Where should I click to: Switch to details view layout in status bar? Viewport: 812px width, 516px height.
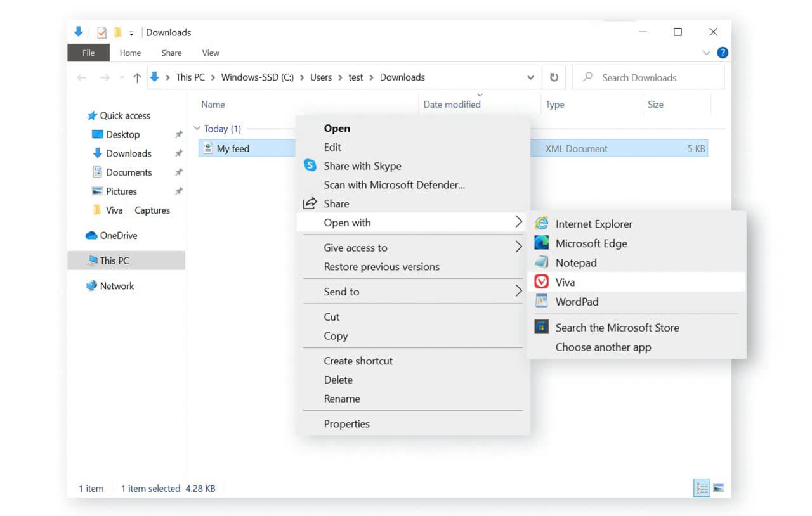coord(702,488)
